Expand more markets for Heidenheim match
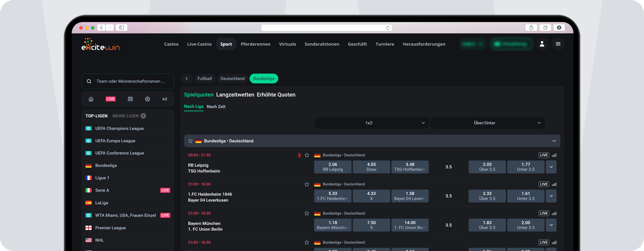The width and height of the screenshot is (644, 251). point(551,196)
